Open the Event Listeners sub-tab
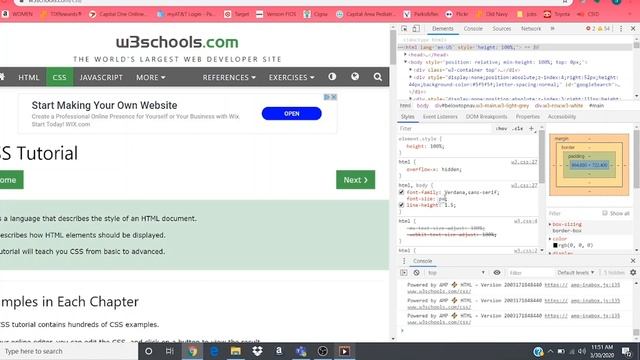 tap(440, 117)
